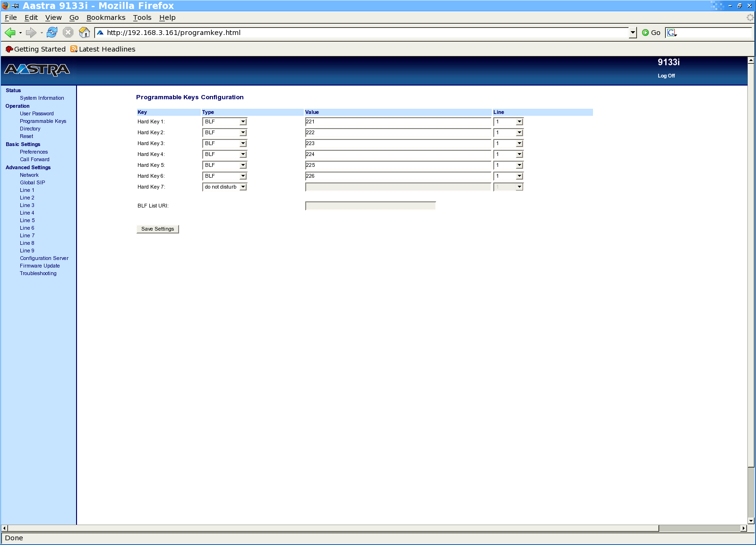Open Line dropdown for Hard Key 6
The image size is (756, 545).
[x=508, y=176]
